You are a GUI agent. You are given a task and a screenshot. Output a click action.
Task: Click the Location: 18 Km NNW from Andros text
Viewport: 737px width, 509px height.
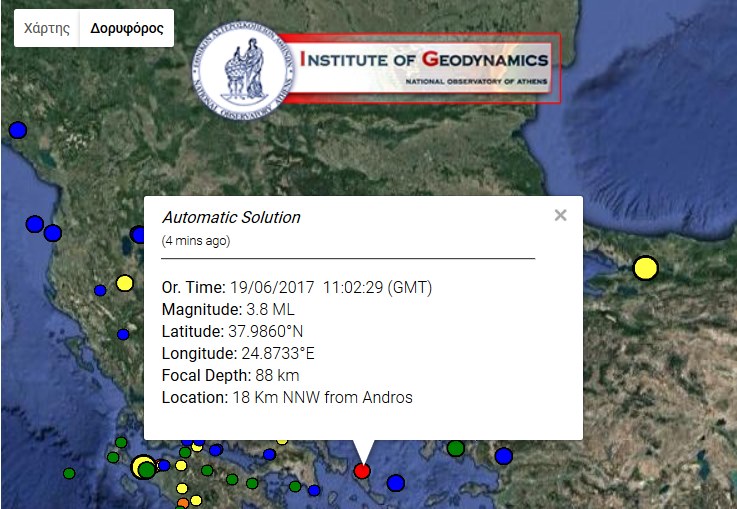(x=287, y=398)
